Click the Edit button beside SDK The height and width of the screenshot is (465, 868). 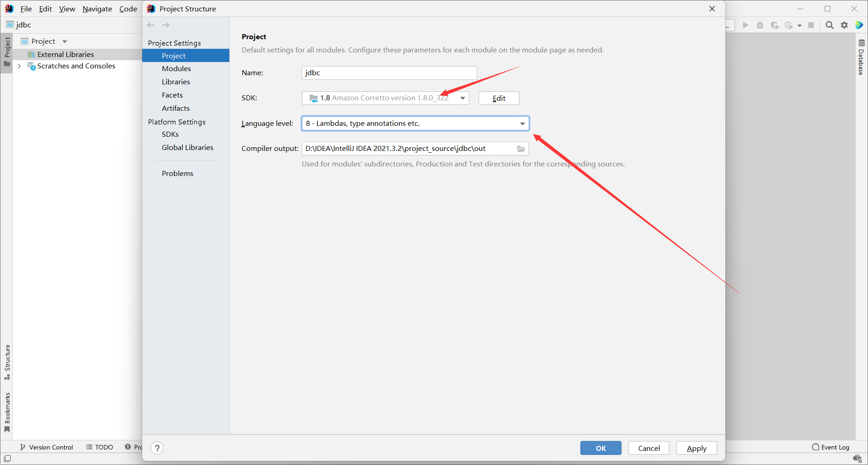[499, 98]
